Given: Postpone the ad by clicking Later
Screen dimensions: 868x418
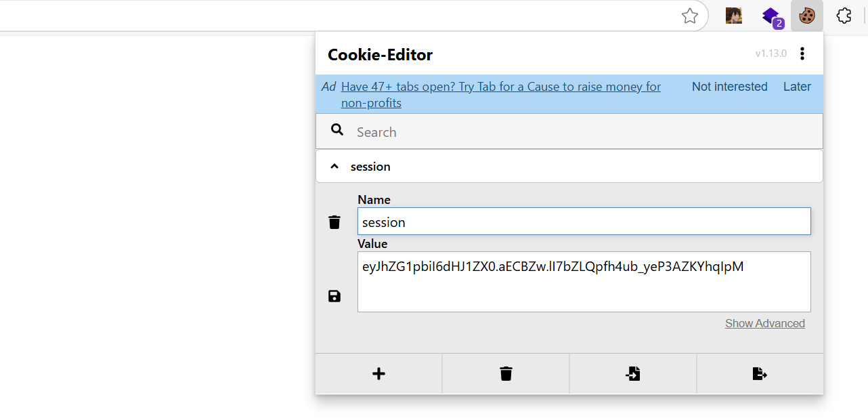Looking at the screenshot, I should tap(797, 87).
